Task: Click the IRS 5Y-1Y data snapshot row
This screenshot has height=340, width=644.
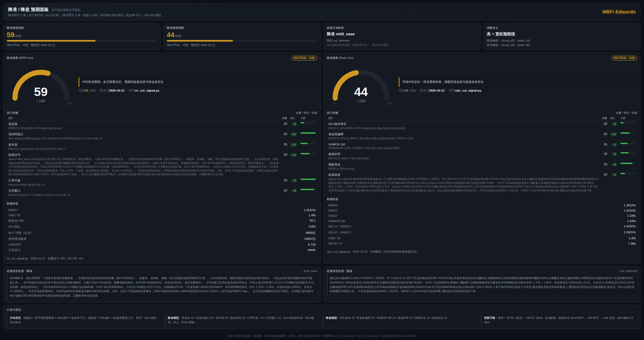Action: pos(482,243)
